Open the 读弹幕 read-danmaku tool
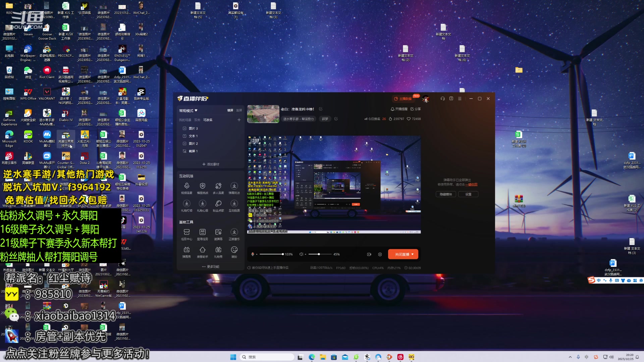644x362 pixels. tap(218, 234)
